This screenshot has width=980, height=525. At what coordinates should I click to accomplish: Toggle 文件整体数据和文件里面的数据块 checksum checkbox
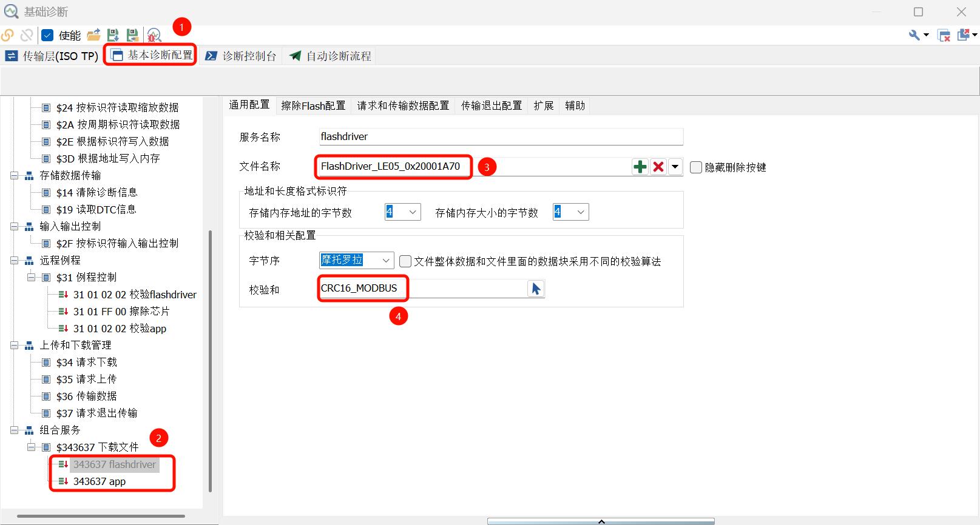point(405,261)
